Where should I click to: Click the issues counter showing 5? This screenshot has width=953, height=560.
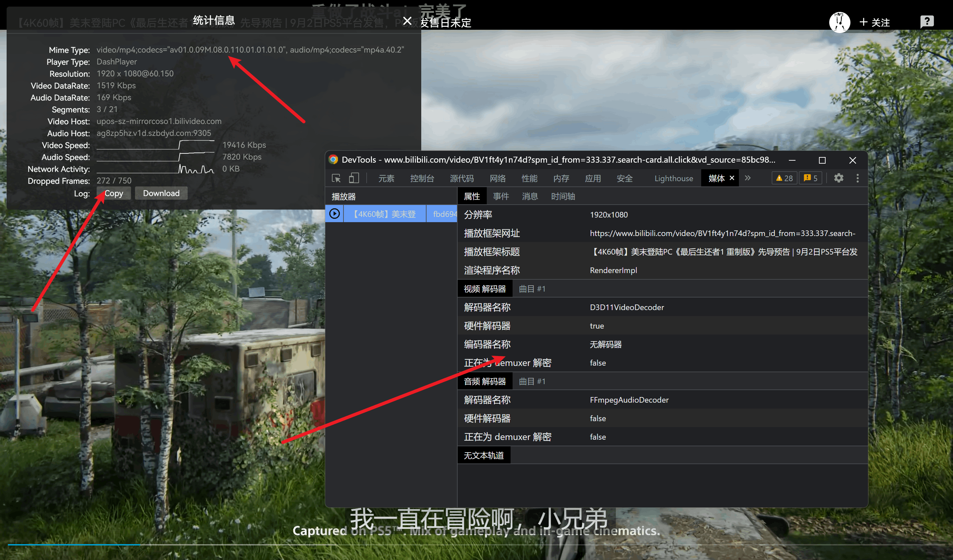810,178
